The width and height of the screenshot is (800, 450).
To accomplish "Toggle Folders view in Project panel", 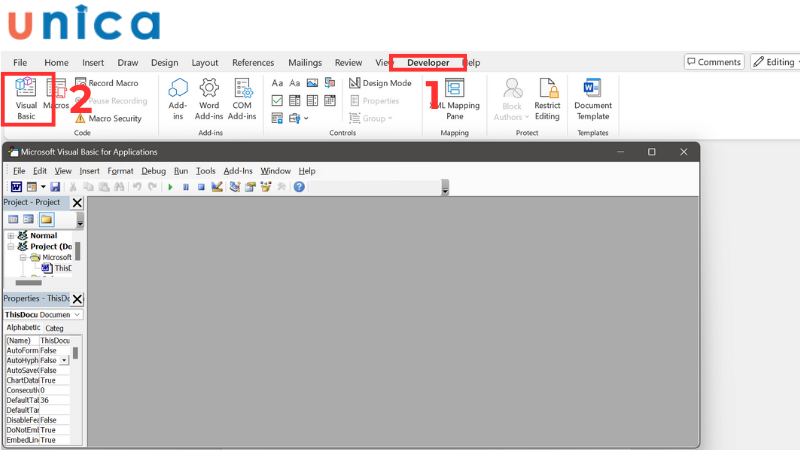I will point(46,219).
